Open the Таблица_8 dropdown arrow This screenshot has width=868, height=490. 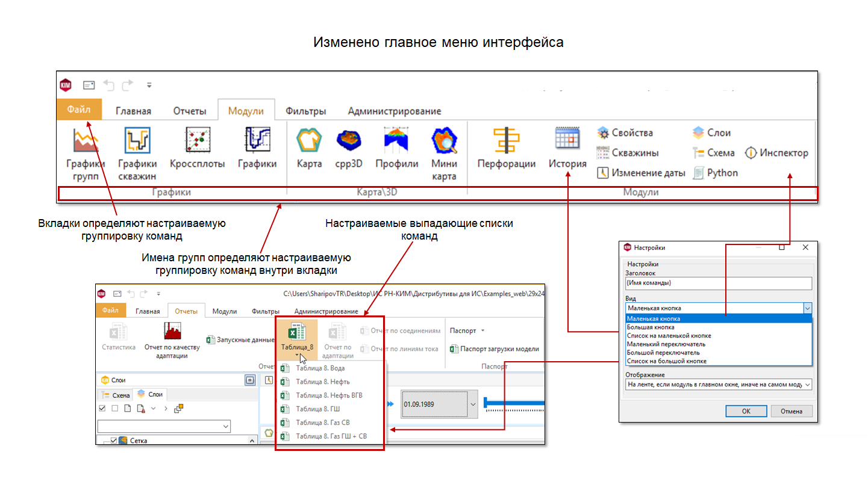tap(297, 355)
